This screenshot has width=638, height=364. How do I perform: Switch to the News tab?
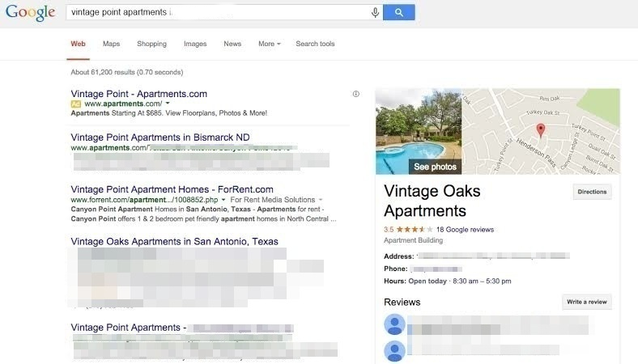[232, 44]
